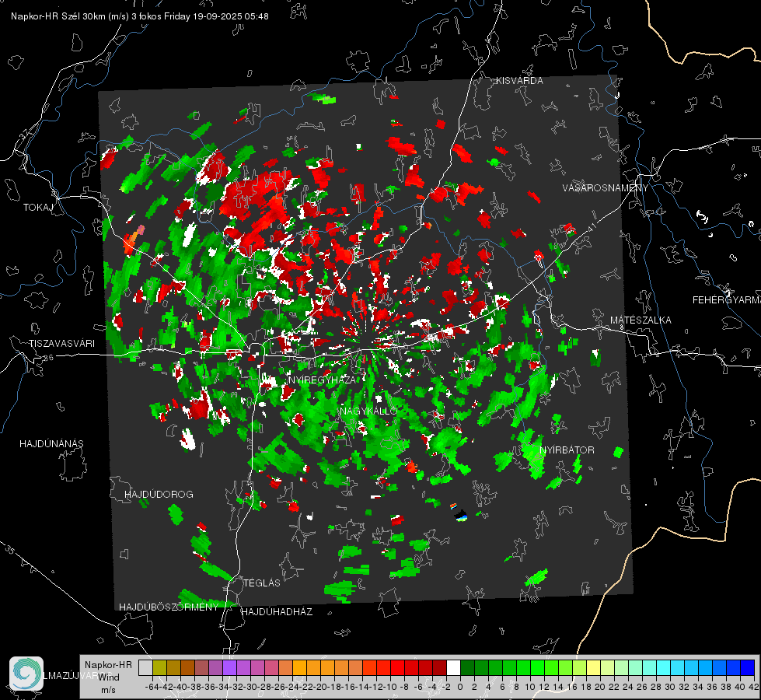Click road number 36 near Tiszavasvári
Image resolution: width=761 pixels, height=700 pixels.
(48, 358)
